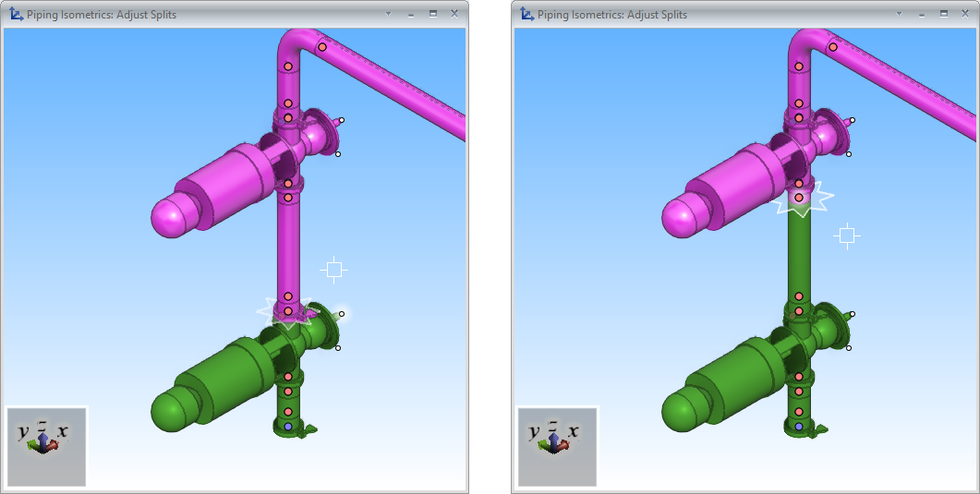Close the left Adjust Splits window

click(x=454, y=14)
